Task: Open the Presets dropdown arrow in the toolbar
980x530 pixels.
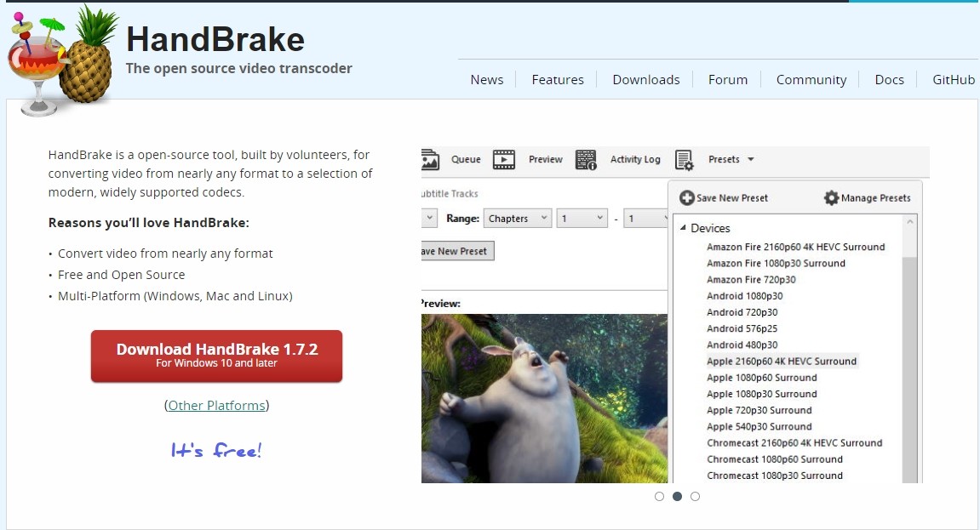Action: pos(749,159)
